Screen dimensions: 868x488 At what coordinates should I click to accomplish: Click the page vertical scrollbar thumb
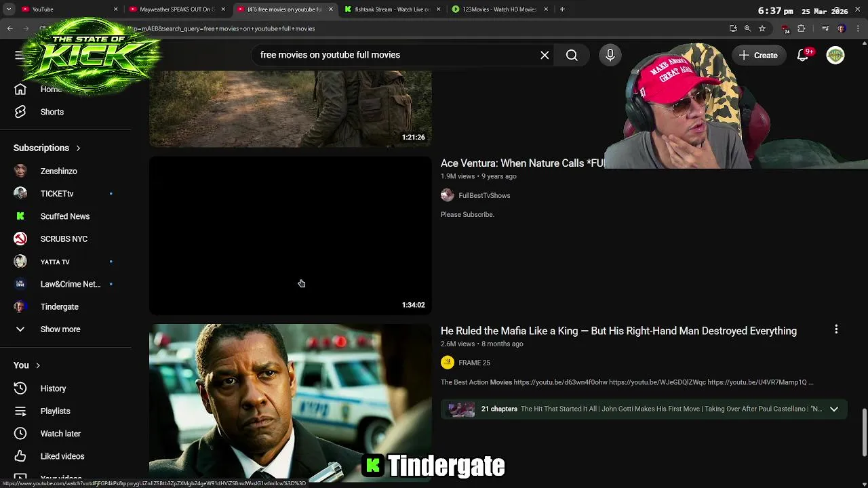coord(864,433)
